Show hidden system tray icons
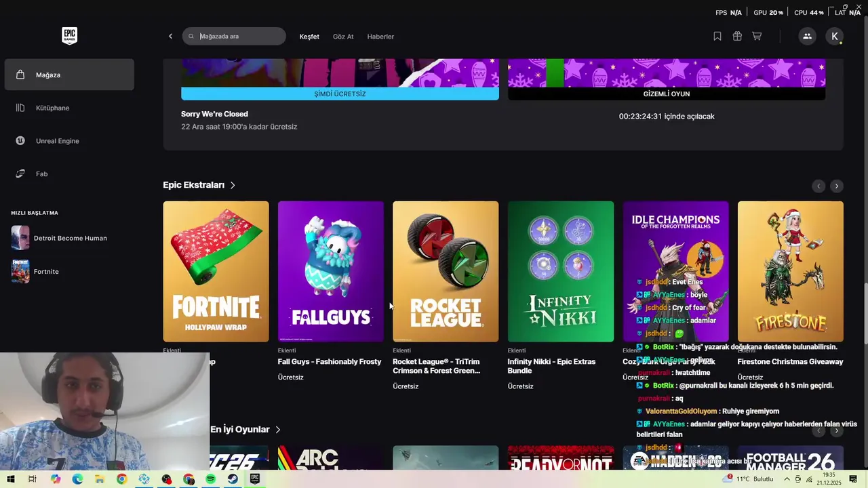868x488 pixels. click(x=787, y=479)
